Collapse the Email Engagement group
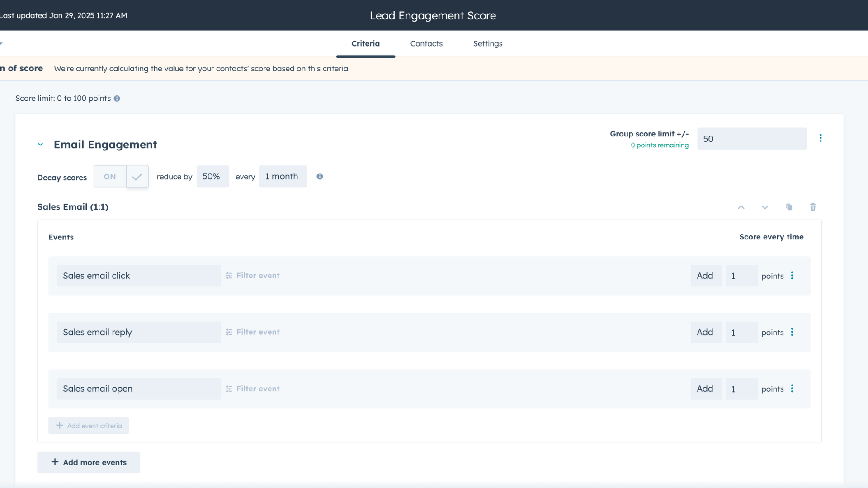Screen dimensions: 868x488 tap(40, 145)
